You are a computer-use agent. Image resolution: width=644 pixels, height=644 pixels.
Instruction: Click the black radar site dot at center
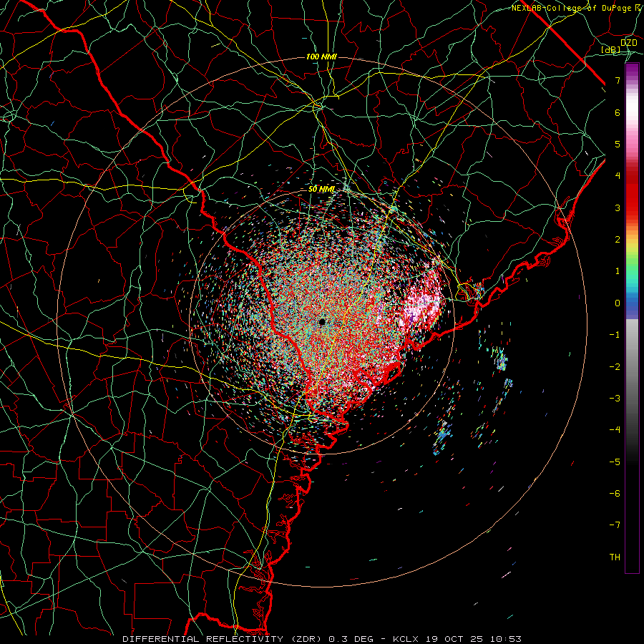point(322,322)
